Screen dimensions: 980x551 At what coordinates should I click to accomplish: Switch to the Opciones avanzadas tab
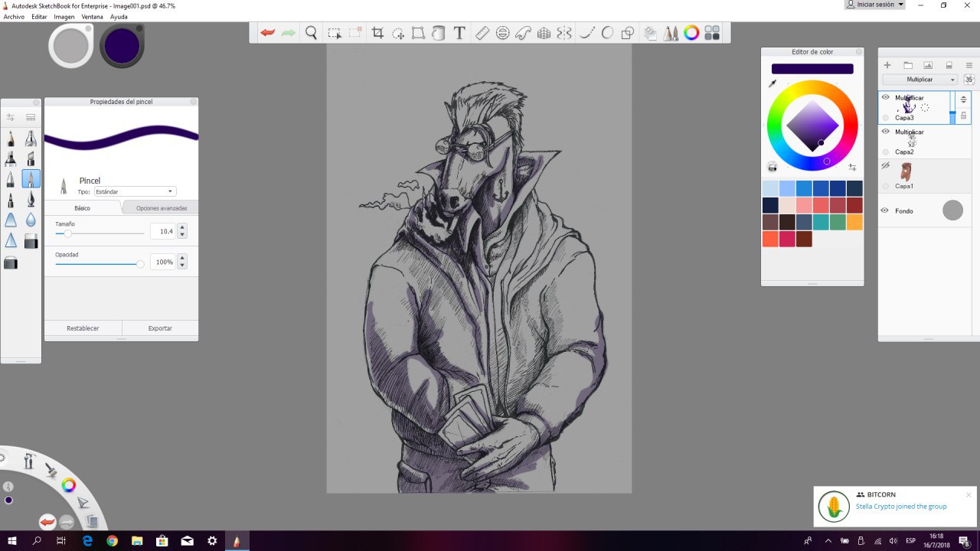pyautogui.click(x=162, y=208)
